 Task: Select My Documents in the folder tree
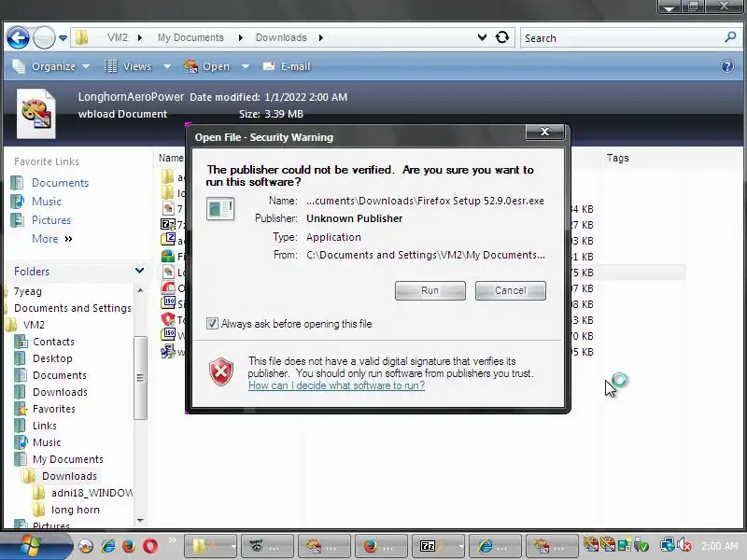click(x=67, y=459)
